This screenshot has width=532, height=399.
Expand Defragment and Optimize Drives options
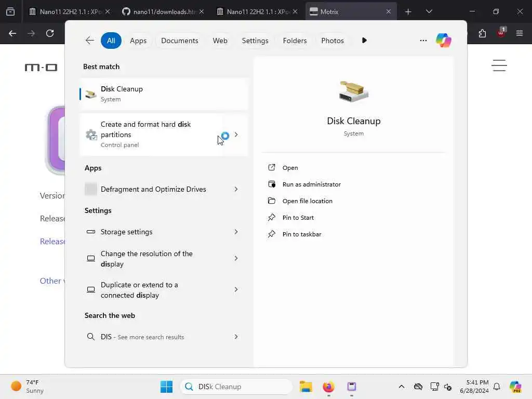[x=236, y=189]
